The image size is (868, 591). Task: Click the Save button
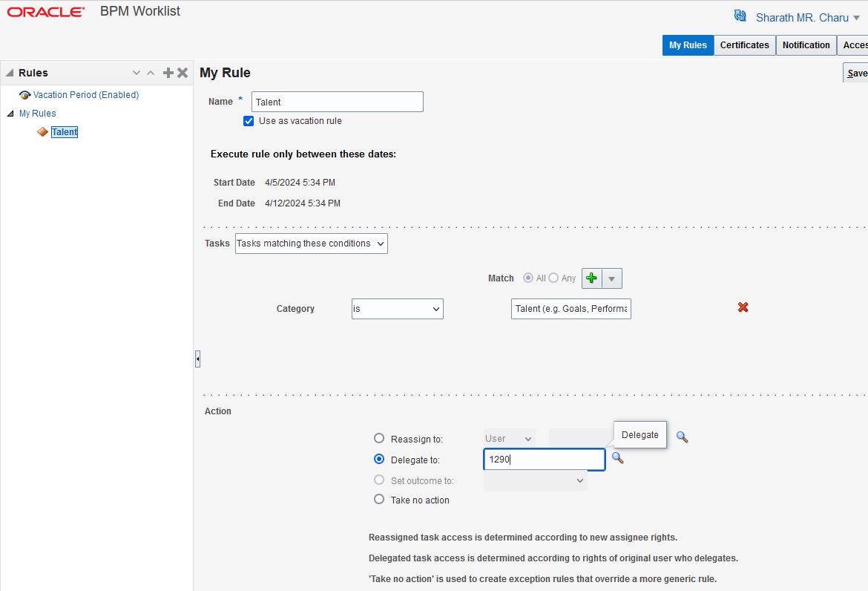[856, 73]
